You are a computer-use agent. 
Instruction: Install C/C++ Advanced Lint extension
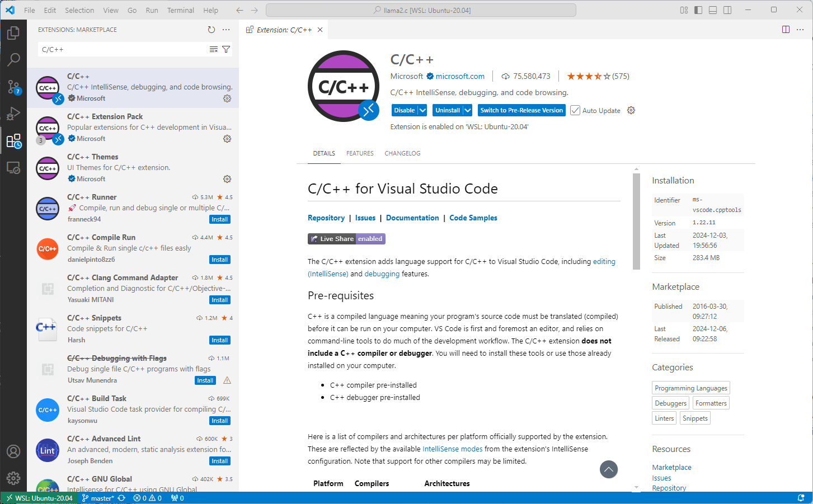point(220,461)
